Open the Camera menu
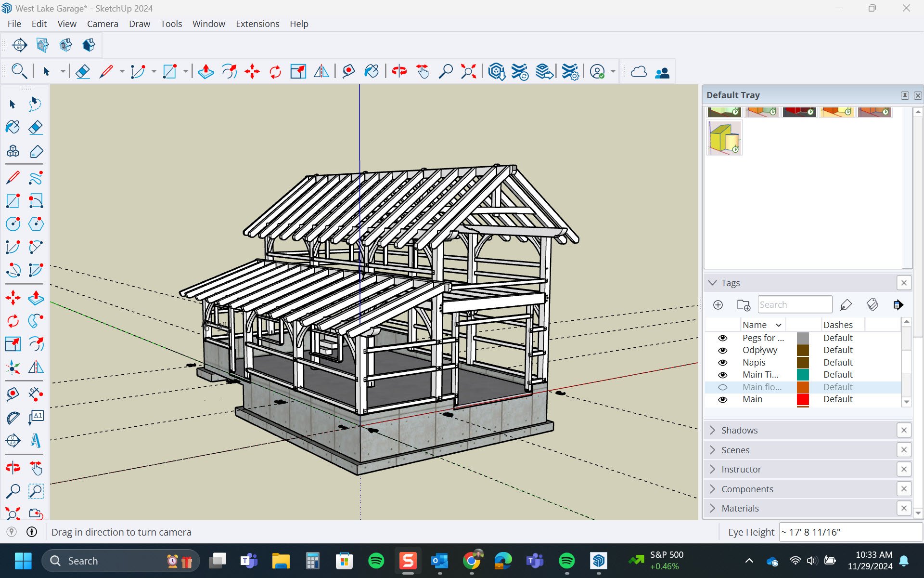 point(102,24)
